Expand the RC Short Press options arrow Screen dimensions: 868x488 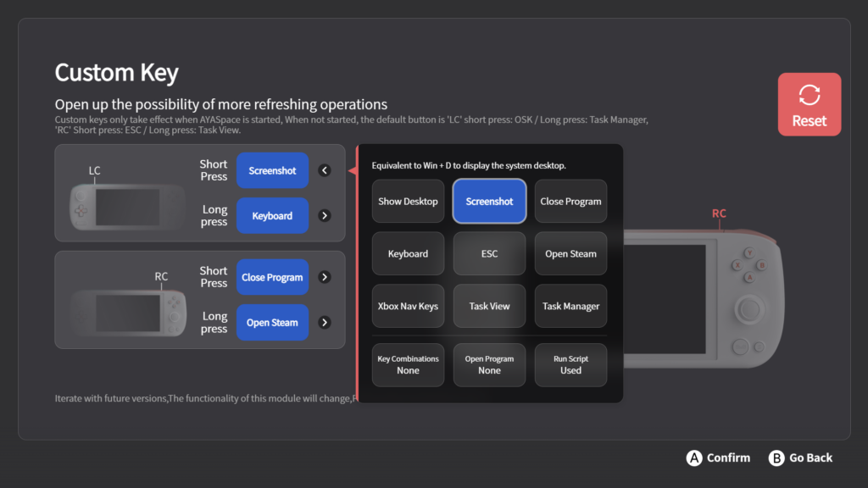point(325,277)
